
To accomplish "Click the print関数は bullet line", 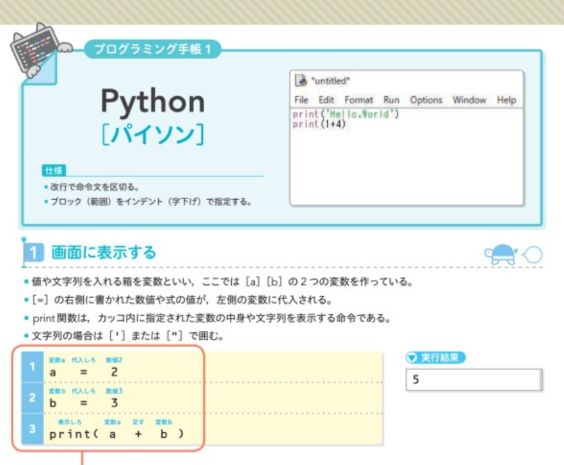I will (208, 318).
